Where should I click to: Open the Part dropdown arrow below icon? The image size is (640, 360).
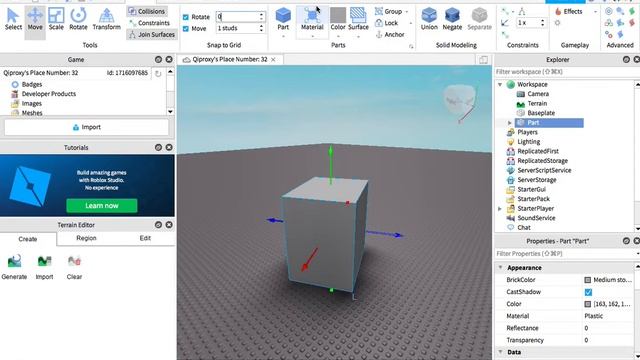tap(283, 36)
